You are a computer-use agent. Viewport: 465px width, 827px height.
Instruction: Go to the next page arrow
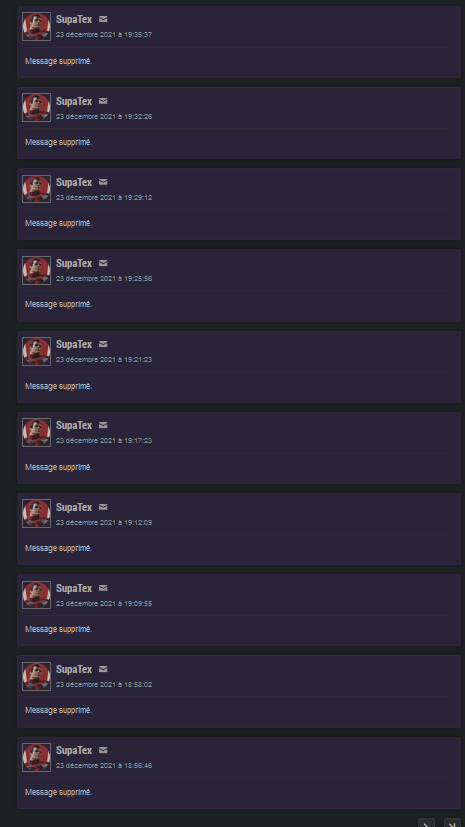click(427, 823)
